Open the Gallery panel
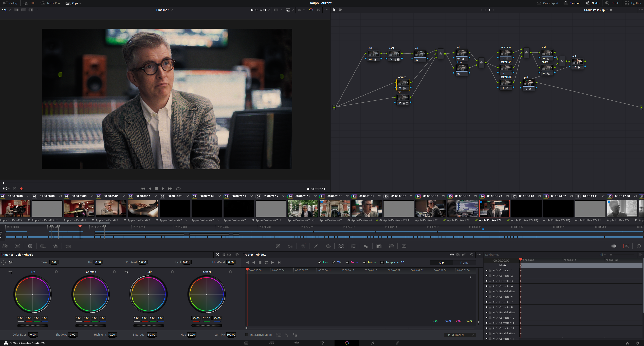Screen dimensions: 644x346 (x=10, y=3)
